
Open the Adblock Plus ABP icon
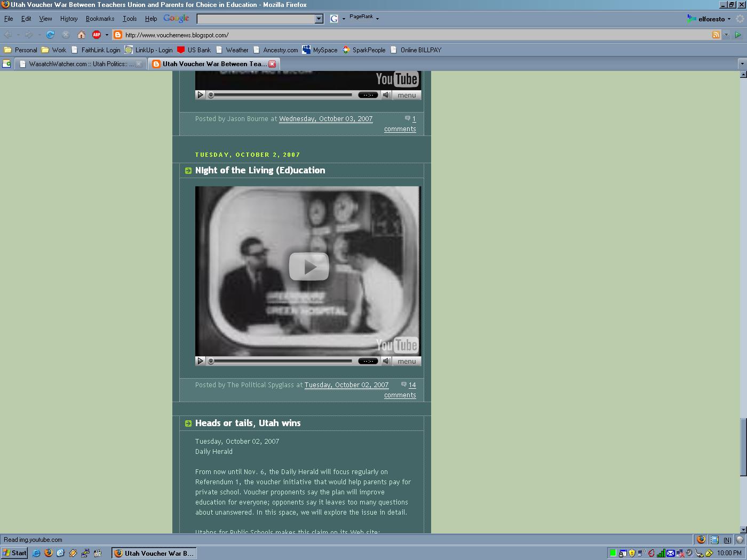(x=97, y=35)
